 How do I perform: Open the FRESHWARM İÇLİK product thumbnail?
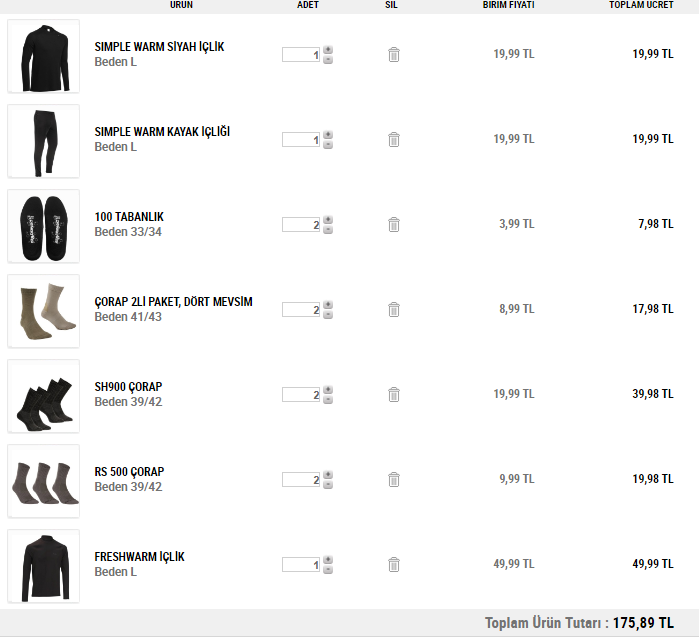tap(43, 567)
